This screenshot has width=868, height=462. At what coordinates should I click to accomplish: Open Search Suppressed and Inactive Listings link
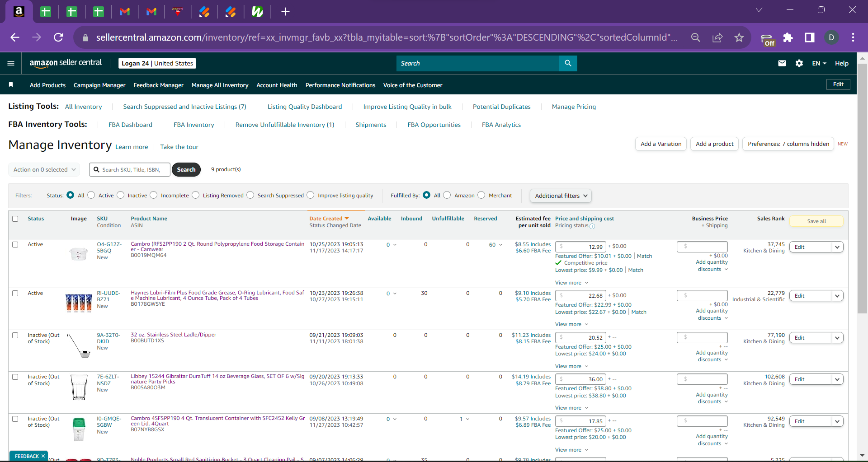point(184,107)
